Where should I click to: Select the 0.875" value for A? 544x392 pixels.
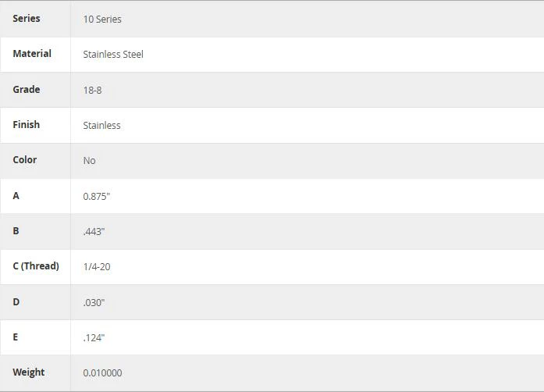(x=97, y=196)
